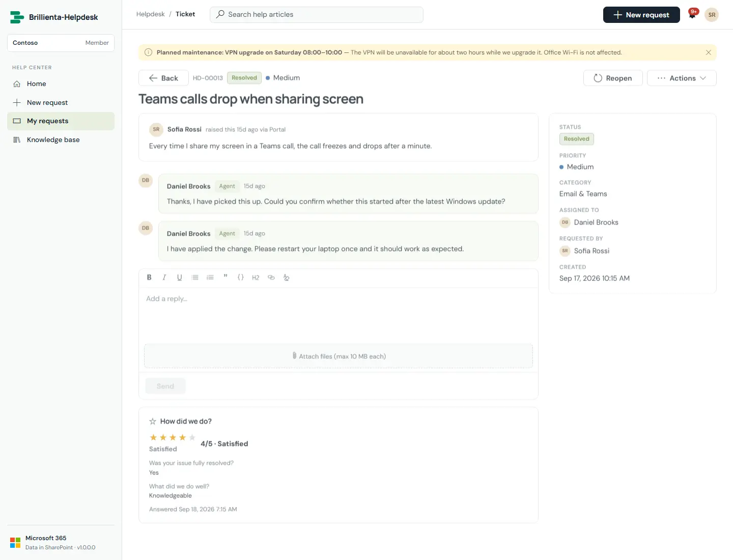Open Knowledge base in sidebar

pos(61,140)
